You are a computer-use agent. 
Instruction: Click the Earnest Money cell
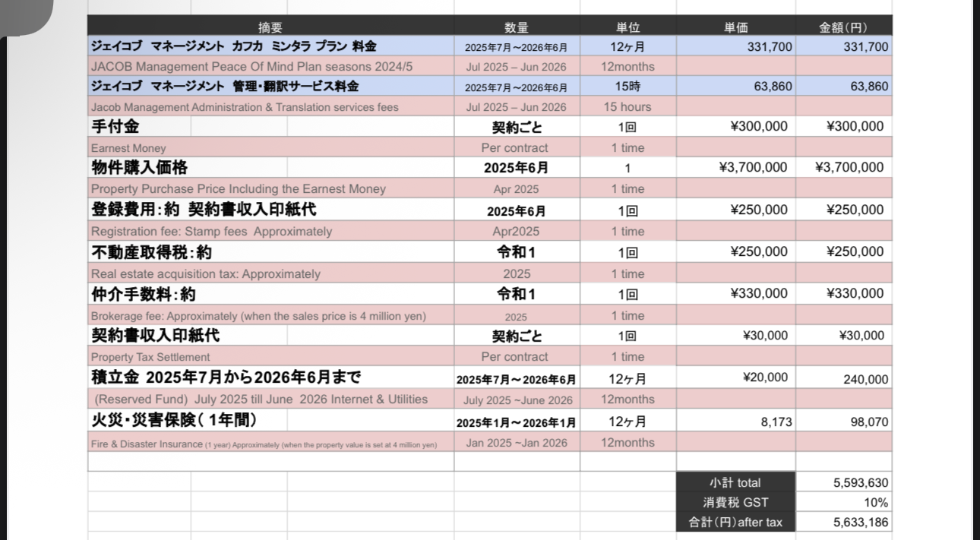coord(270,147)
